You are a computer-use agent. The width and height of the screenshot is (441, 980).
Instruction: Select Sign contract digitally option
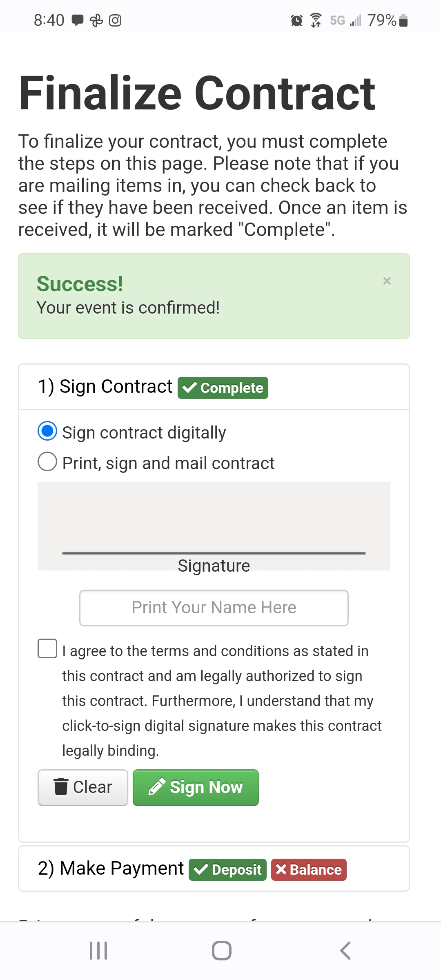(47, 431)
